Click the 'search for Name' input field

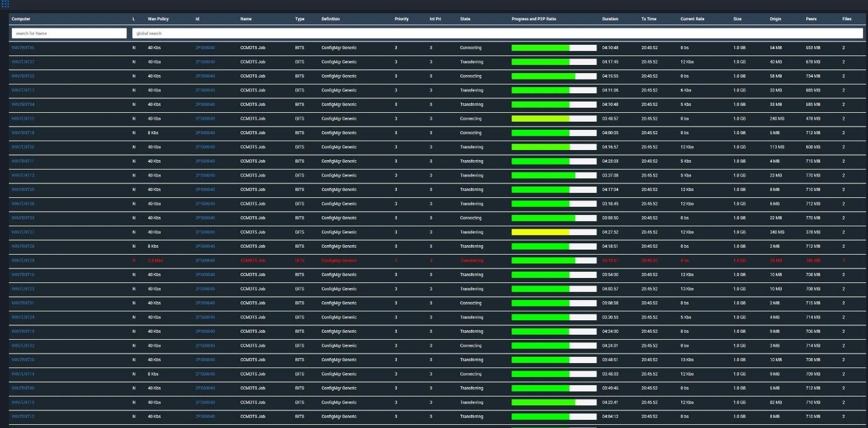pyautogui.click(x=69, y=33)
